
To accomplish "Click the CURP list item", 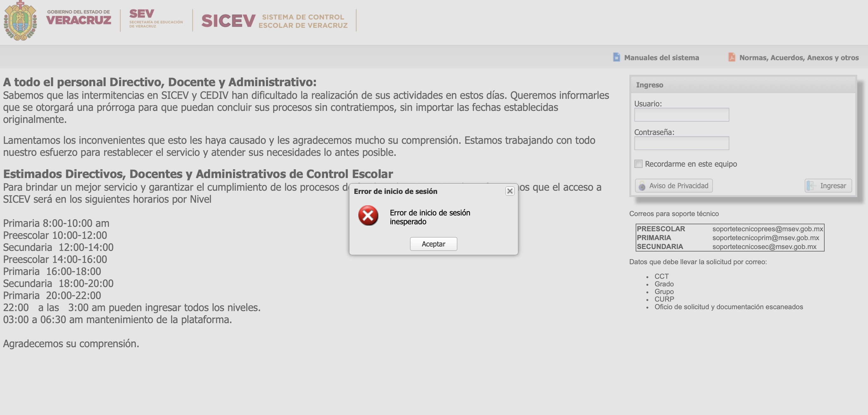I will tap(664, 299).
